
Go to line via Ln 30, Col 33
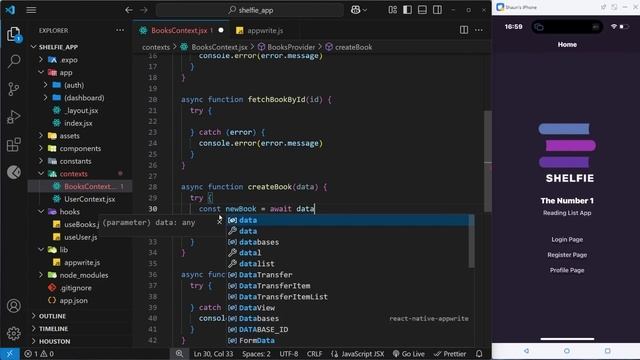click(213, 354)
